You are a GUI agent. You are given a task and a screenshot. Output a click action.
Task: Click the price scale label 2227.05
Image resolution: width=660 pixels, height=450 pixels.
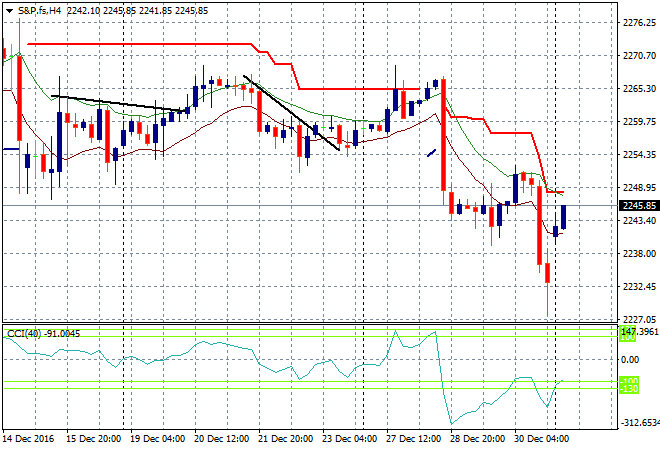coord(639,320)
